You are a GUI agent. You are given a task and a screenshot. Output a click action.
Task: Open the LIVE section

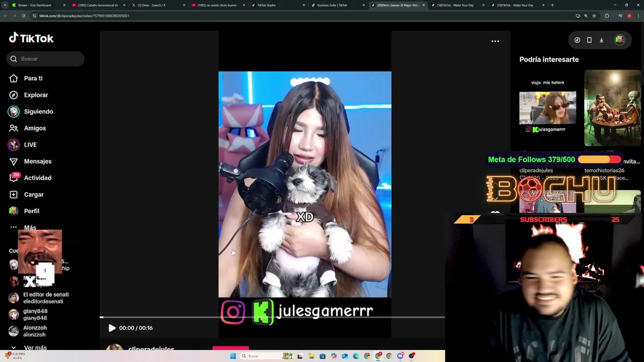click(30, 145)
